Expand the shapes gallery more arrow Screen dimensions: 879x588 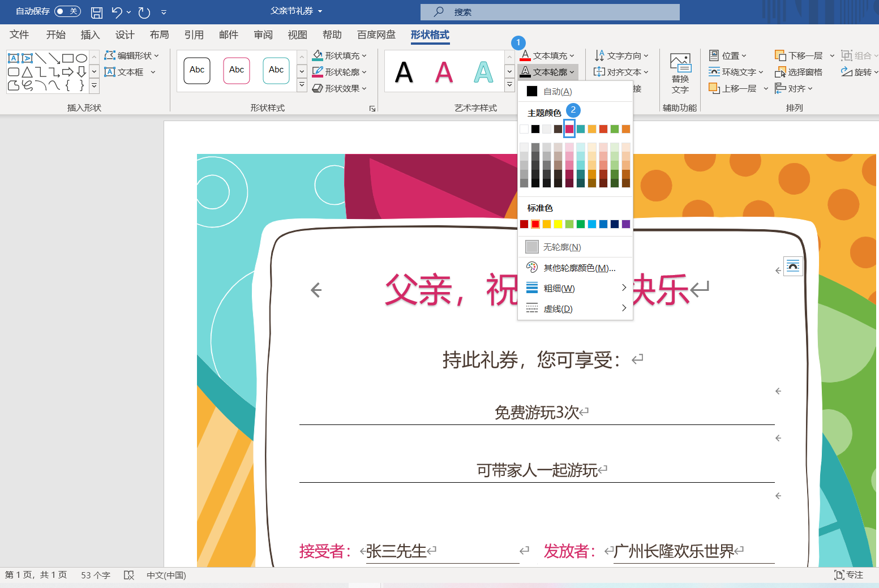click(x=95, y=85)
